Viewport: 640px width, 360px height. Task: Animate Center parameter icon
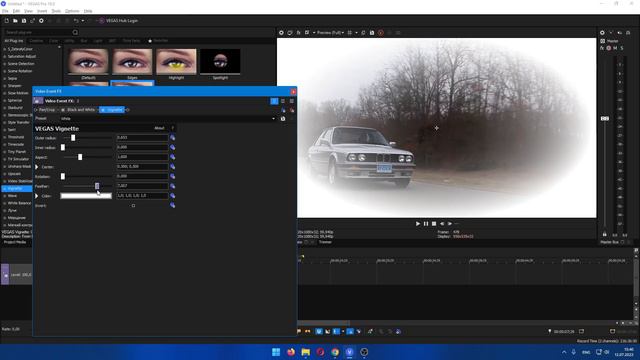(x=173, y=167)
